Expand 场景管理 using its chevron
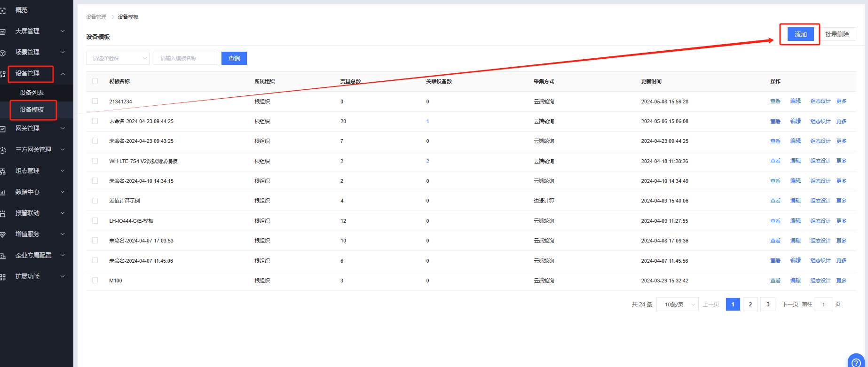This screenshot has height=367, width=868. (63, 52)
